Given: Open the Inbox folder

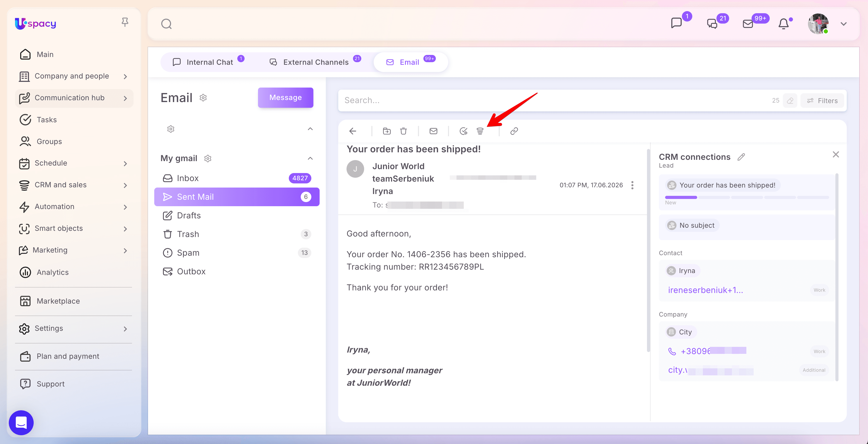Looking at the screenshot, I should (x=237, y=178).
